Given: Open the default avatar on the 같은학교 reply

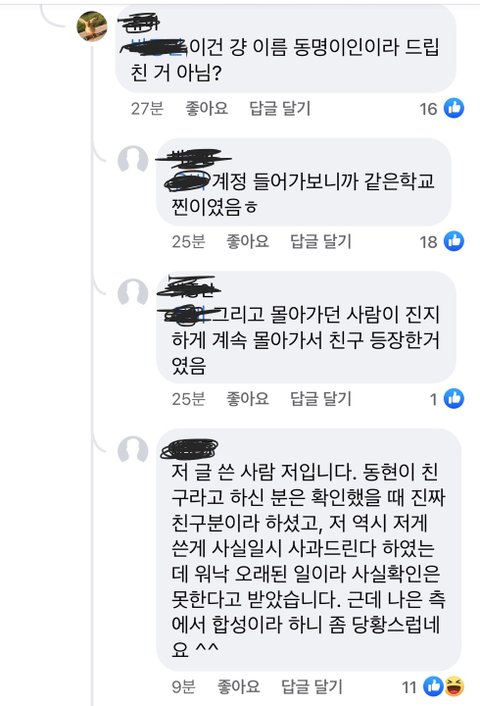Looking at the screenshot, I should point(133,160).
